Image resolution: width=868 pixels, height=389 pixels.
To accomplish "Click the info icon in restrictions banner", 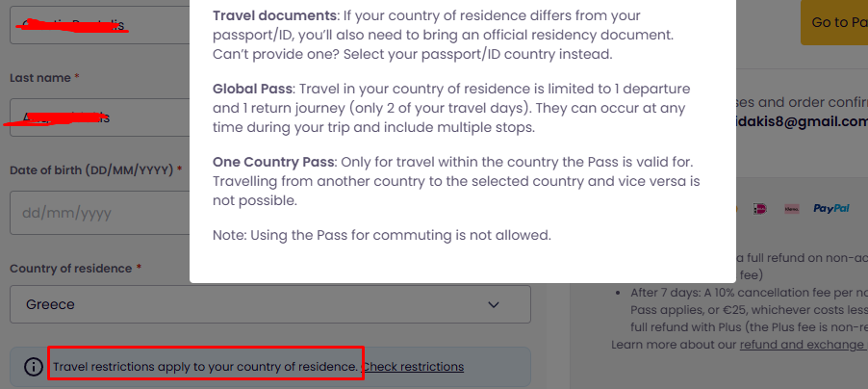I will [34, 367].
